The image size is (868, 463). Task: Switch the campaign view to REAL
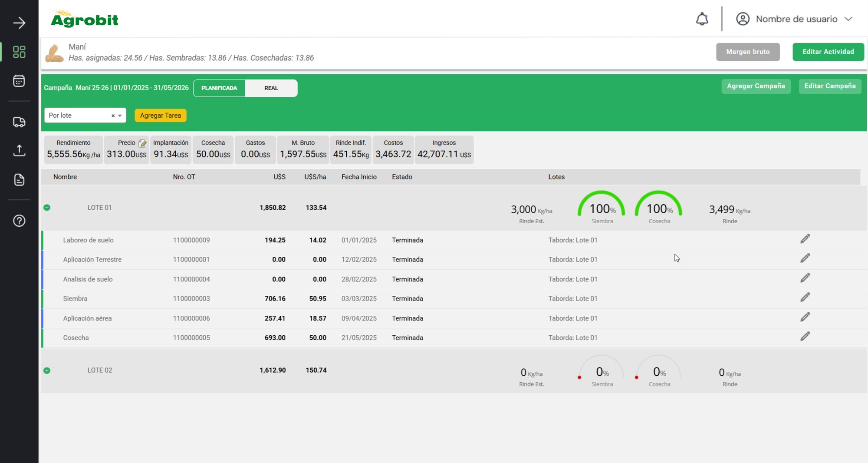(x=271, y=88)
